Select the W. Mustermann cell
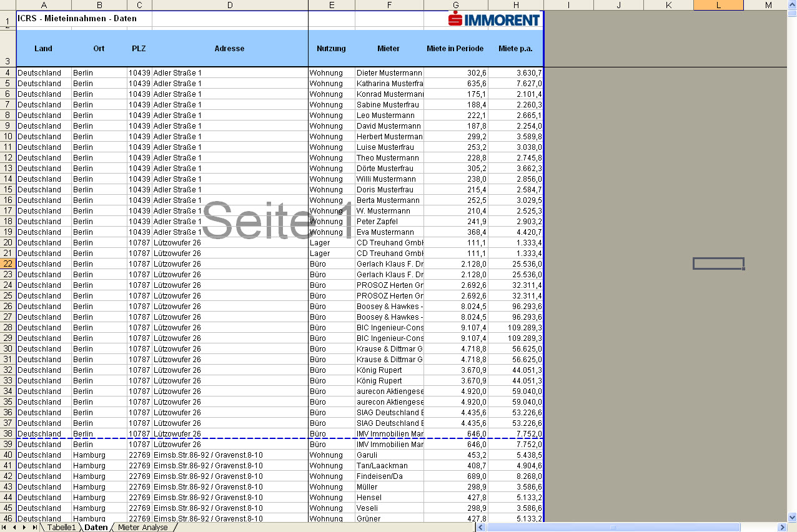The width and height of the screenshot is (797, 532). 389,211
